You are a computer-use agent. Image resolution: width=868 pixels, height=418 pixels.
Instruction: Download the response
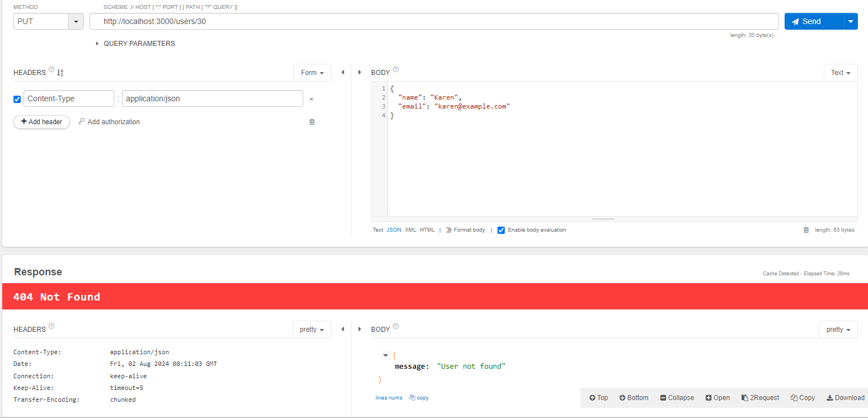point(846,398)
